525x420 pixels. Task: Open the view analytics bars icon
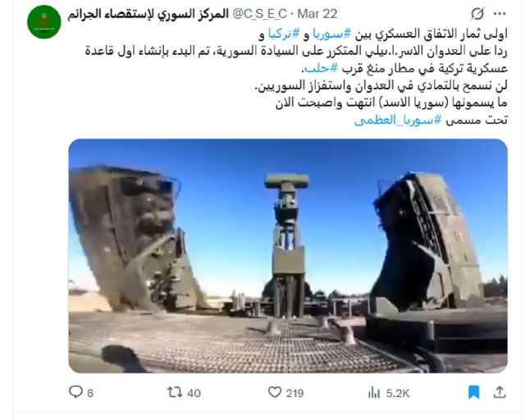point(374,392)
